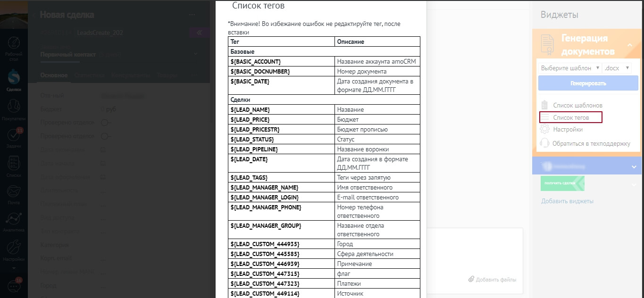Click the Генерировать button

(588, 83)
